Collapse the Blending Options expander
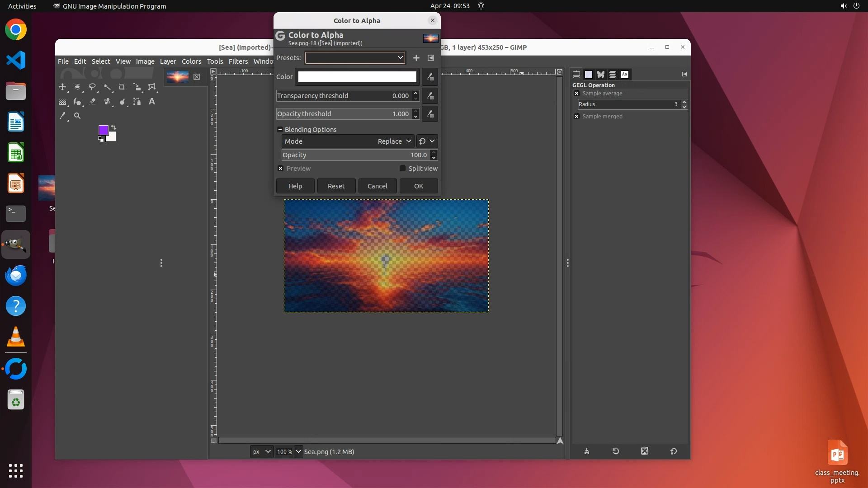This screenshot has width=868, height=488. (x=280, y=130)
